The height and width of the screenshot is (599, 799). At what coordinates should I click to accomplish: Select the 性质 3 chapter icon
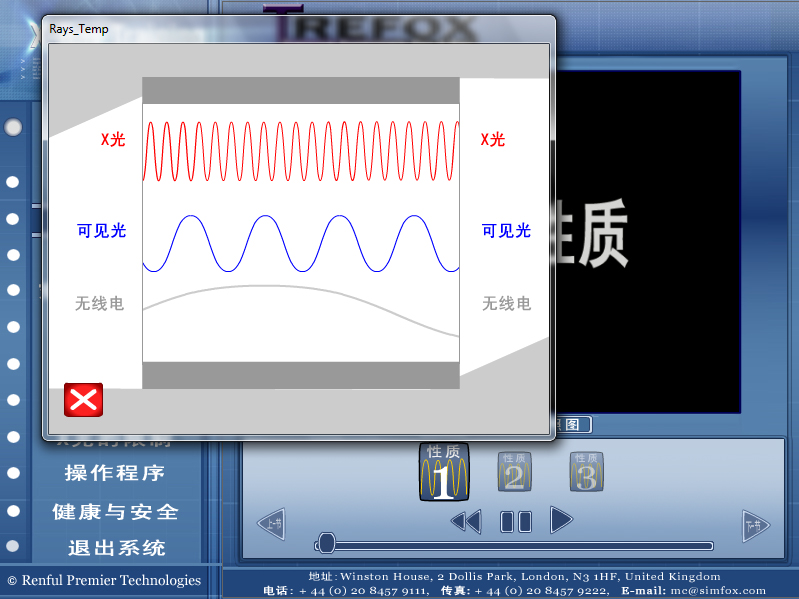pos(586,472)
